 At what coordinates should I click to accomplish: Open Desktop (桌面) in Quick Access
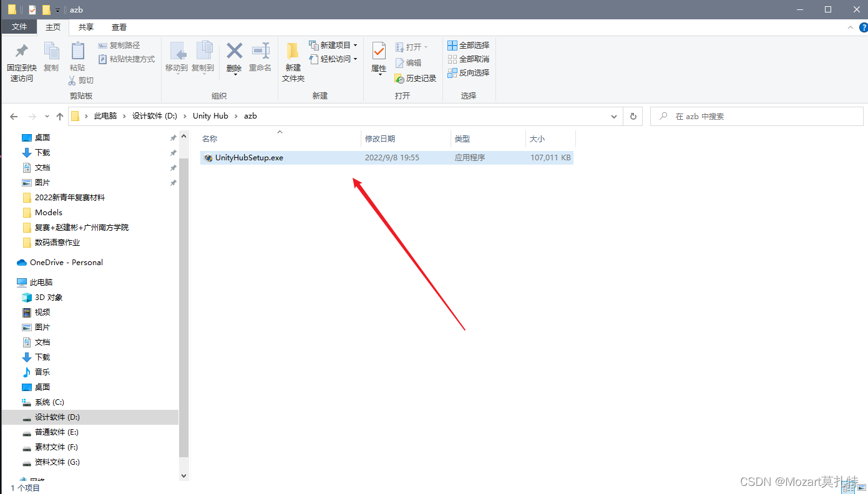point(42,138)
